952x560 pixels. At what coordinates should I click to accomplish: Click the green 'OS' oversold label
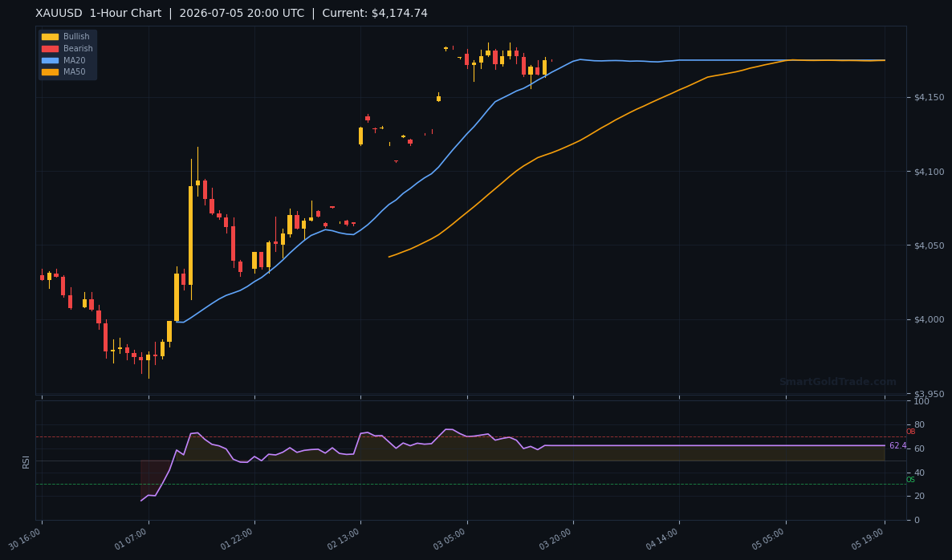tap(910, 480)
